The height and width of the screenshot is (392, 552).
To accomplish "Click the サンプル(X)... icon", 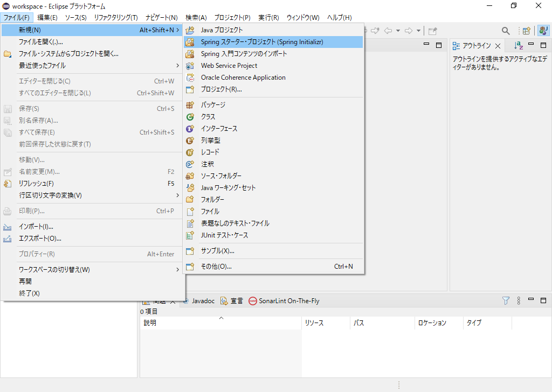I will point(190,251).
